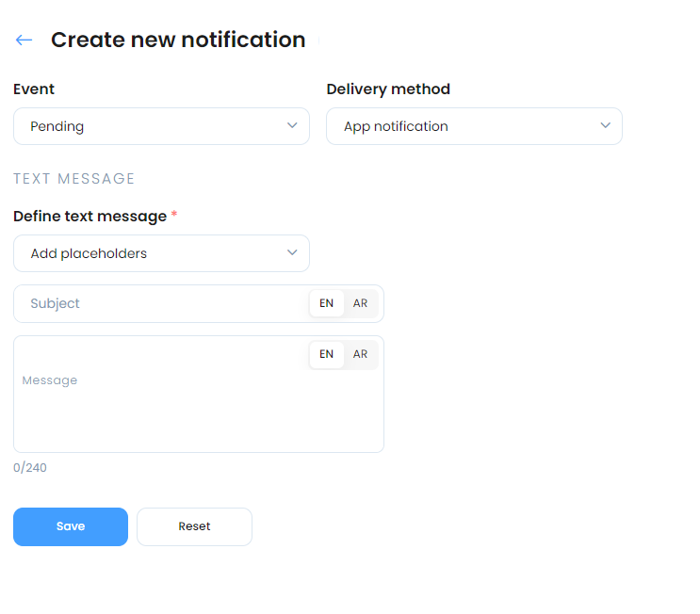
Task: Expand the Add placeholders dropdown
Action: (x=161, y=253)
